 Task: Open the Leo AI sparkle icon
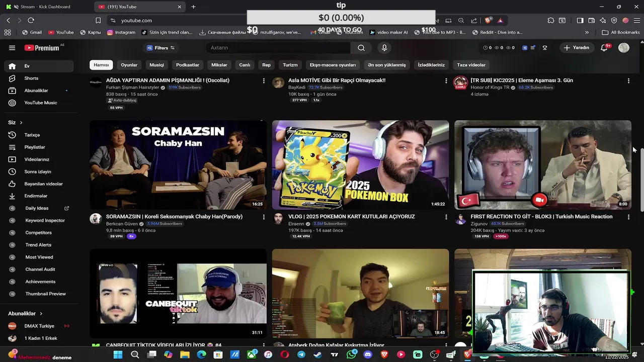tap(603, 20)
